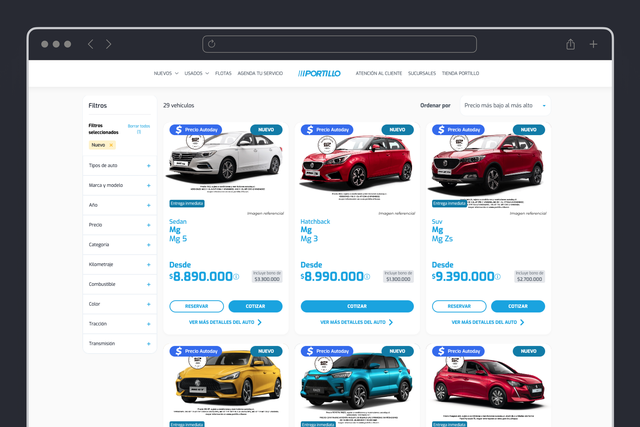The width and height of the screenshot is (640, 427).
Task: Click the red Peugeot hatchback image
Action: [489, 383]
